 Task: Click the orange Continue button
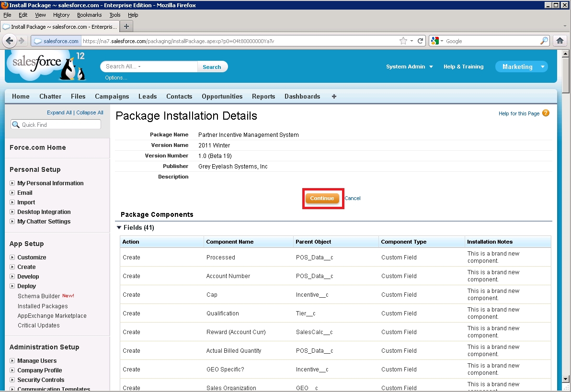point(322,198)
